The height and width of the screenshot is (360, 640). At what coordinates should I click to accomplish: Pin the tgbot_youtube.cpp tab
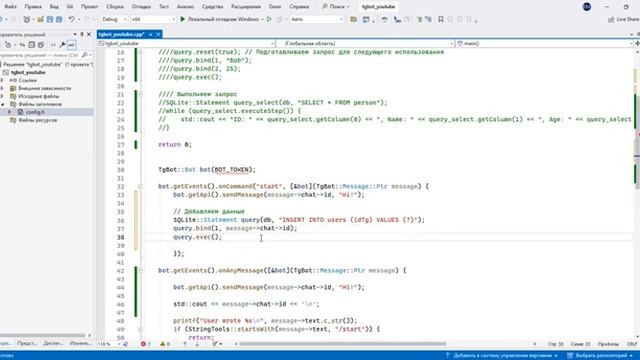[151, 34]
